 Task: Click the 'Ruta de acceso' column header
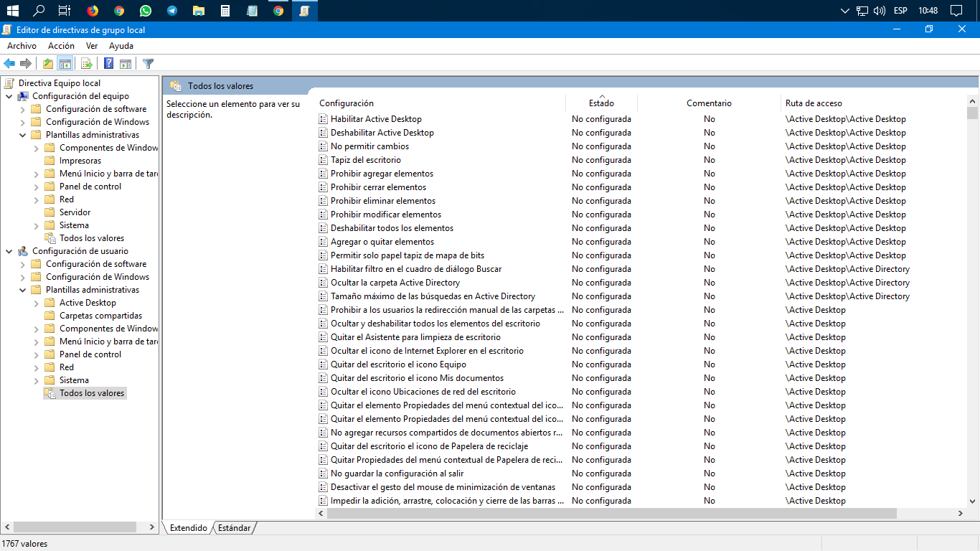tap(814, 103)
